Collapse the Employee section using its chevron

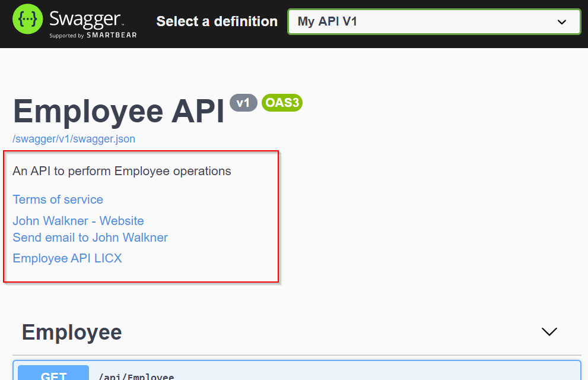(x=549, y=331)
